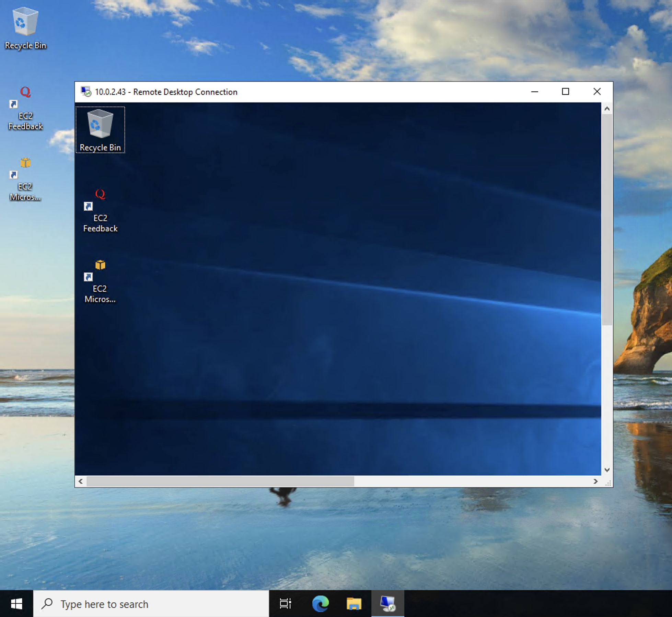This screenshot has width=672, height=617.
Task: Click the search magnifier icon in taskbar
Action: tap(47, 604)
